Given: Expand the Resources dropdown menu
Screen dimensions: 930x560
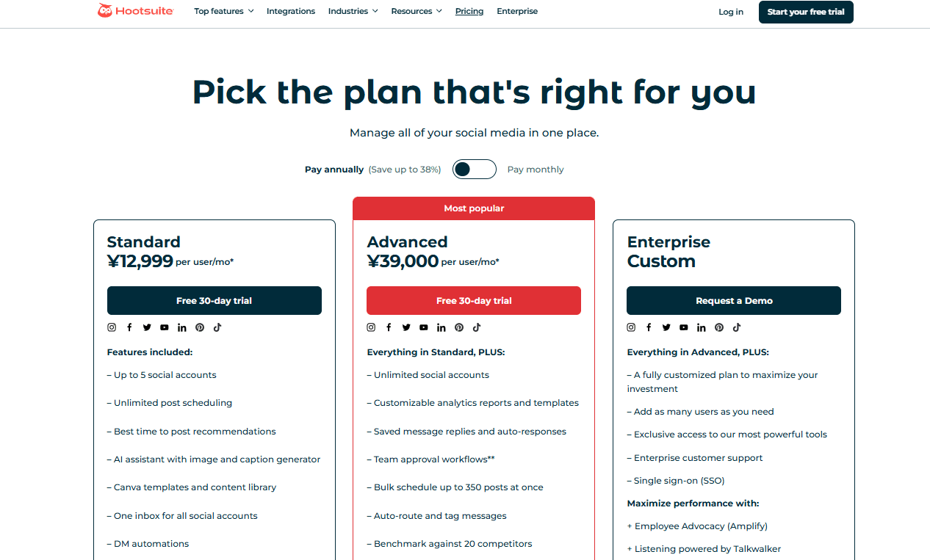Looking at the screenshot, I should [x=417, y=11].
